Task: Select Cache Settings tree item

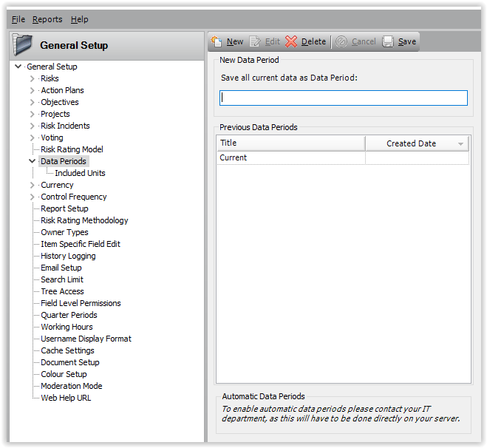Action: [67, 350]
